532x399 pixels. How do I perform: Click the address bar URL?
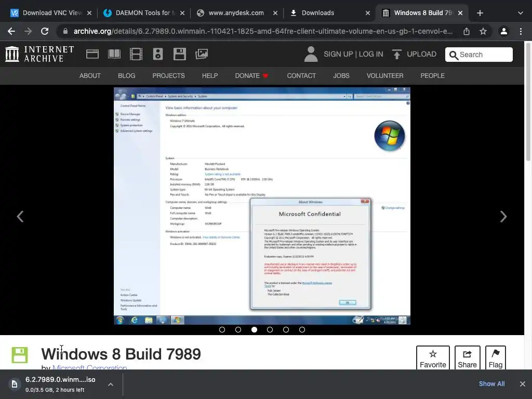[263, 31]
